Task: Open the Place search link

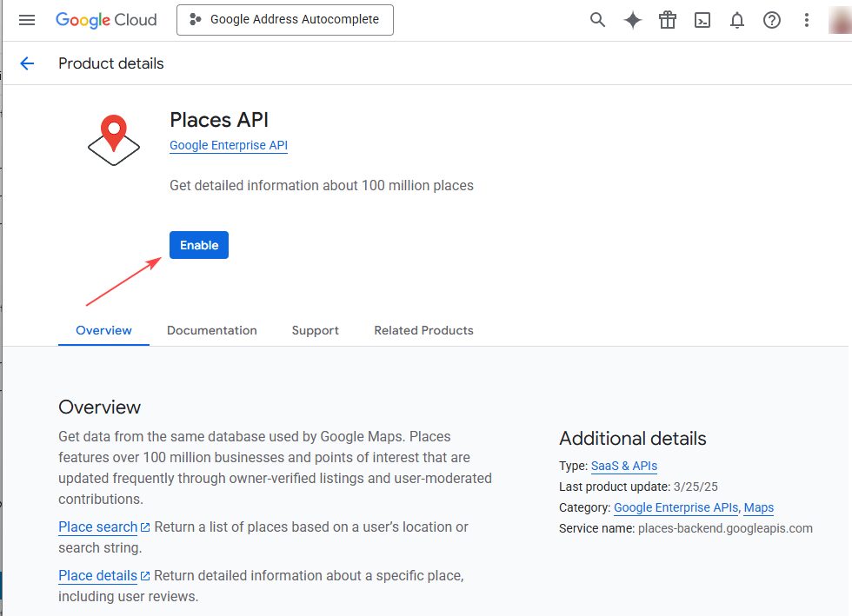Action: [98, 527]
